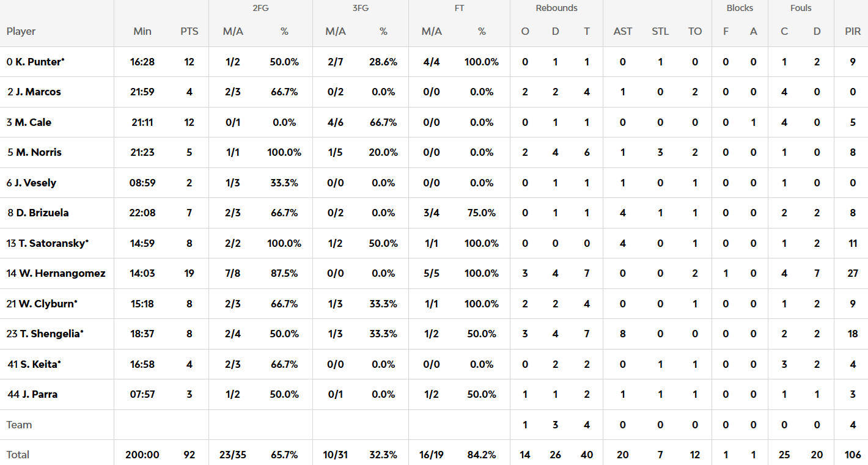Click the PTS column header
The image size is (868, 465).
(189, 31)
